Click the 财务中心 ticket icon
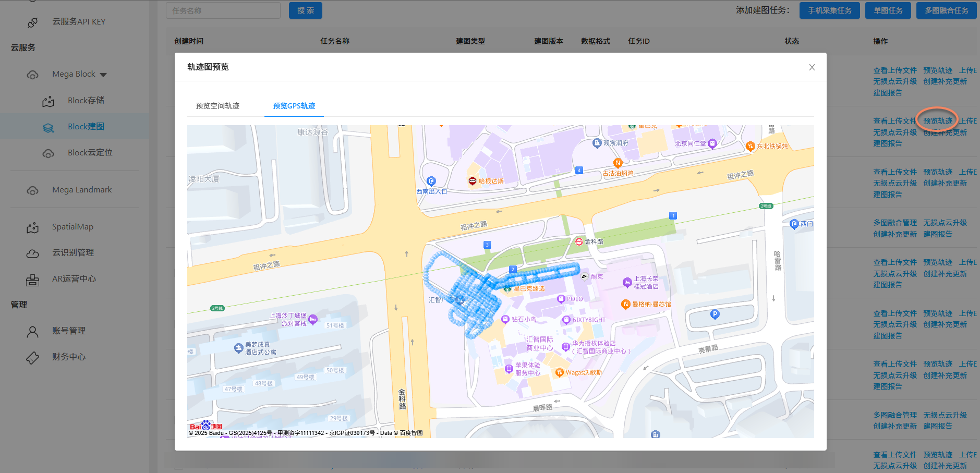The image size is (980, 473). tap(32, 357)
